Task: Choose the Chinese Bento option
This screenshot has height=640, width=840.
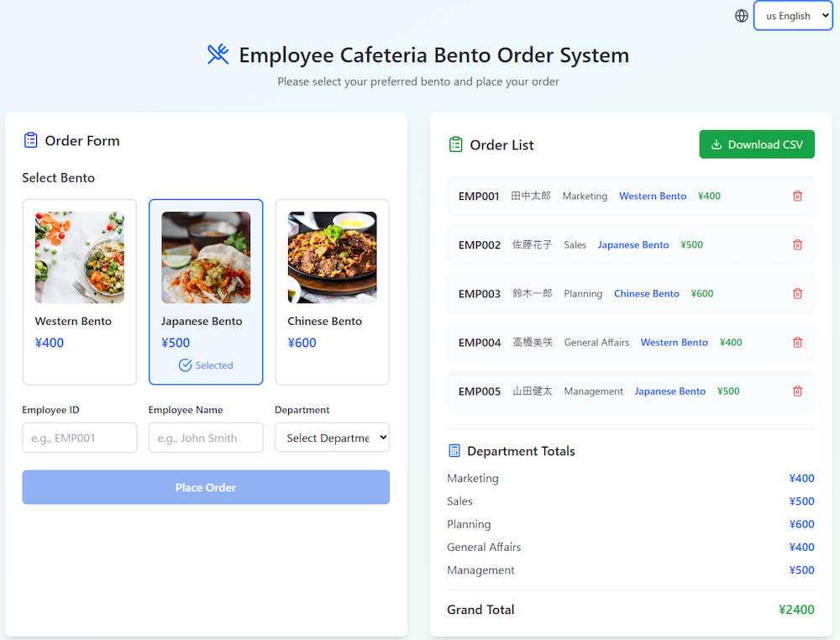Action: 332,291
